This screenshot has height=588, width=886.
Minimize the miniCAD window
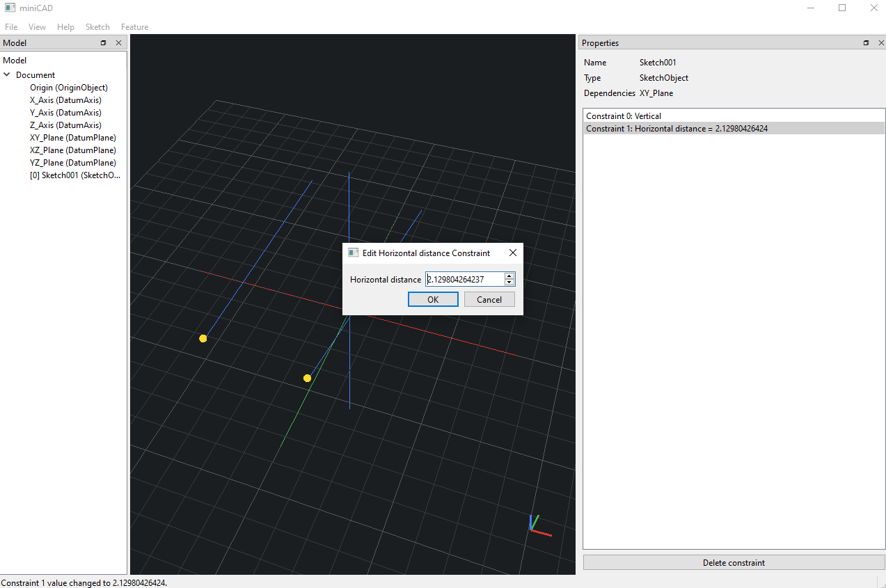[810, 8]
